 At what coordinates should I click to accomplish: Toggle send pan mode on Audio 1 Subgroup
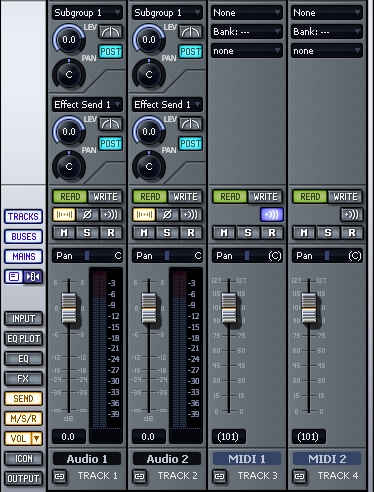[111, 32]
